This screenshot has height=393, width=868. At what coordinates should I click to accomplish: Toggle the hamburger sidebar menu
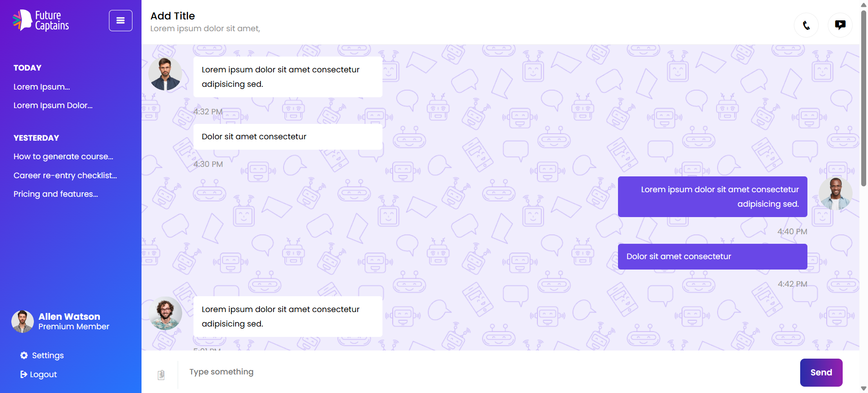tap(120, 20)
